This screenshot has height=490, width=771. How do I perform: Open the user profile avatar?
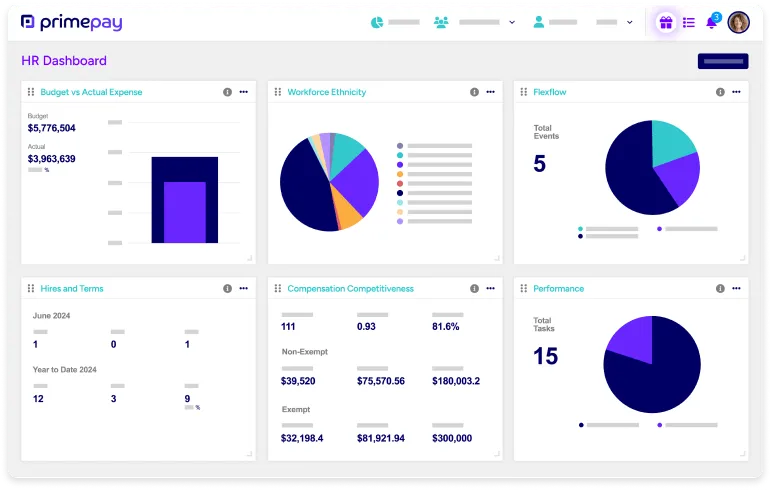(739, 23)
